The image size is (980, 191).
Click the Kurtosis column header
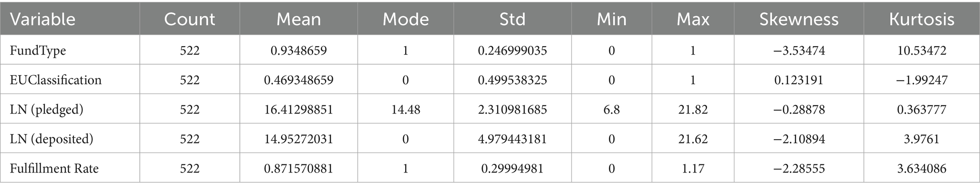(922, 19)
